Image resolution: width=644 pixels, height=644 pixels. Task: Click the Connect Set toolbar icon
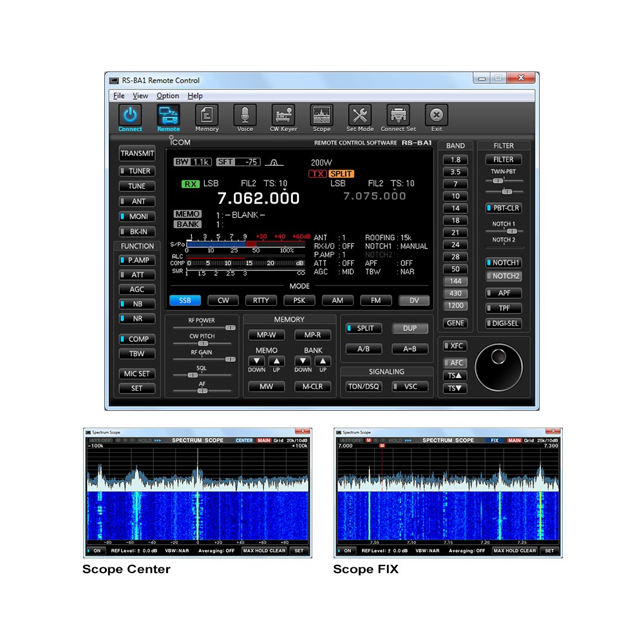coord(397,116)
